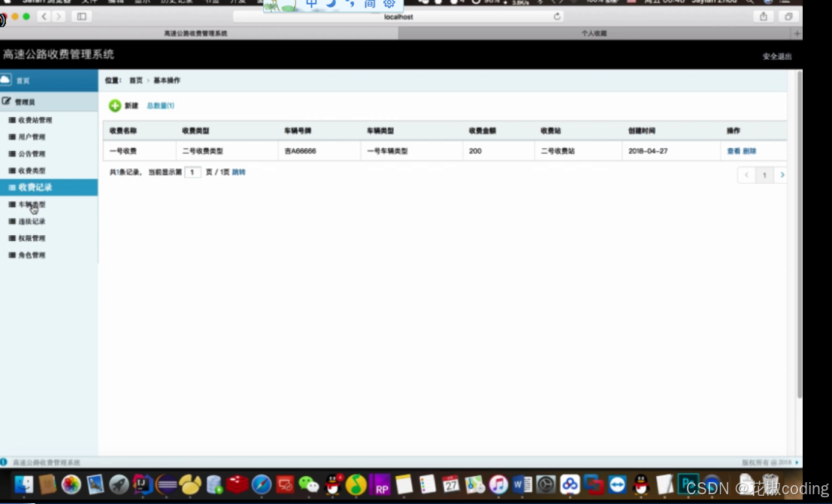Viewport: 832px width, 504px height.
Task: Click the 中 input mode icon
Action: [x=311, y=4]
